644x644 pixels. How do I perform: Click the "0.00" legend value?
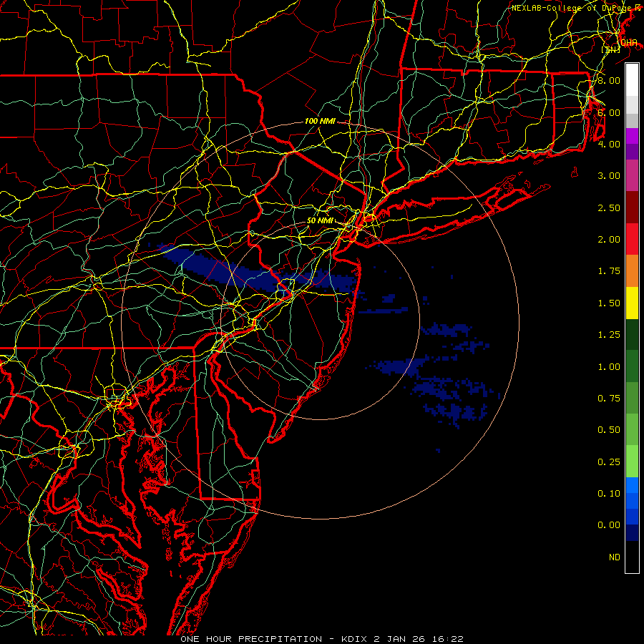(x=609, y=525)
